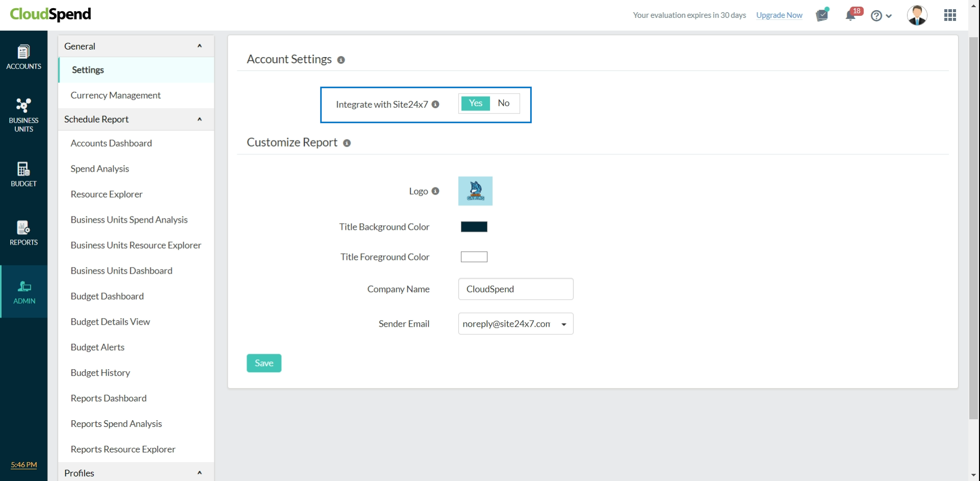Click info icon beside Logo label
Viewport: 980px width, 481px height.
click(x=435, y=191)
